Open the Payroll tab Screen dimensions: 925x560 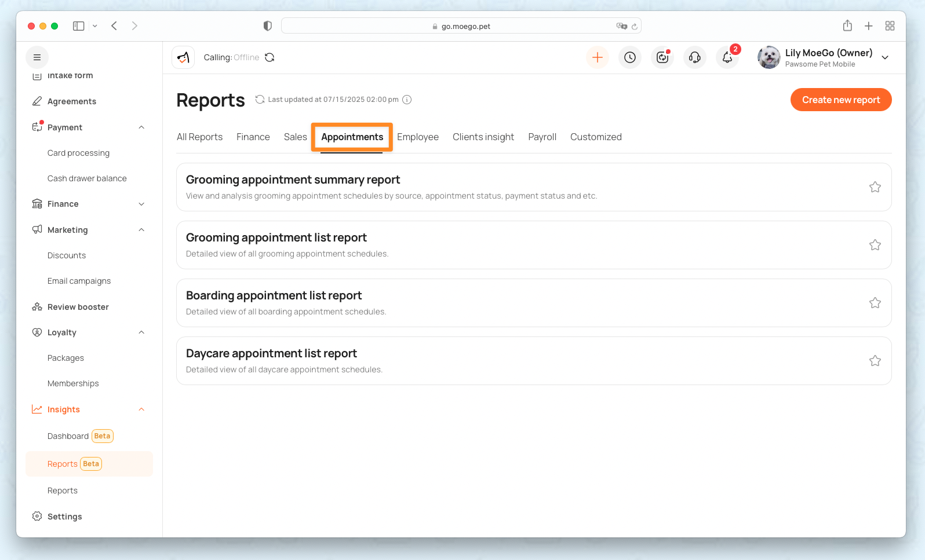[x=542, y=137]
